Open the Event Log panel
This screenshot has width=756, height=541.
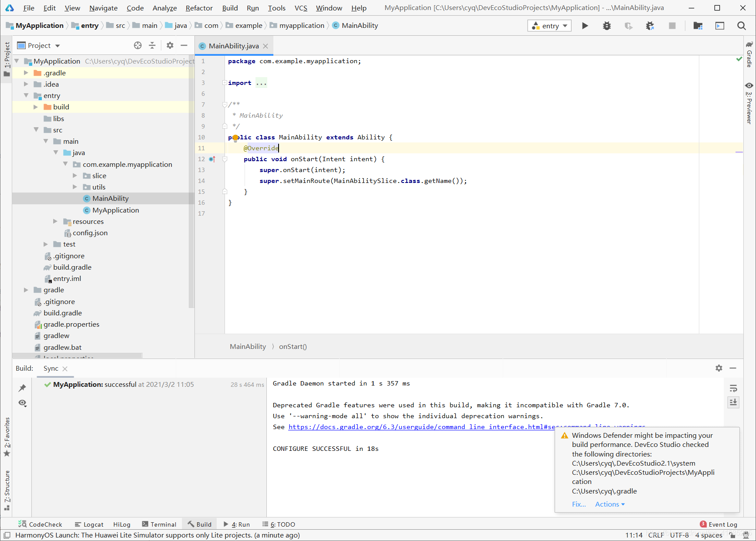coord(719,524)
